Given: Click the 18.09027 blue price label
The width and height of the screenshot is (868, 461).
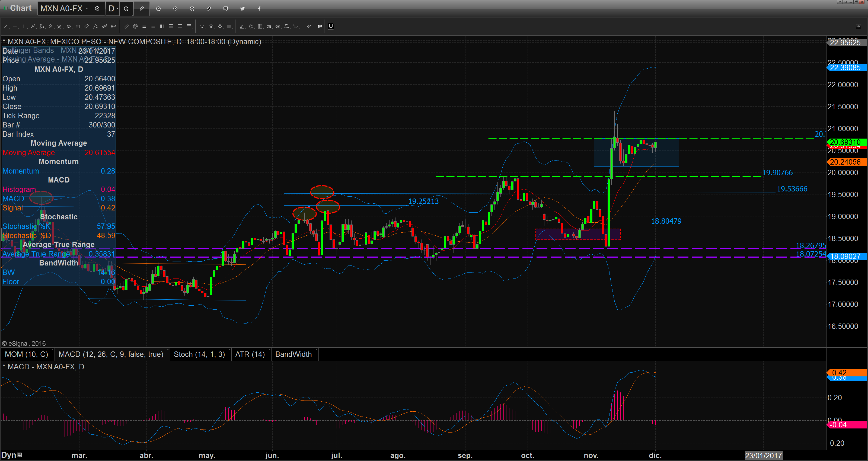Looking at the screenshot, I should click(847, 257).
